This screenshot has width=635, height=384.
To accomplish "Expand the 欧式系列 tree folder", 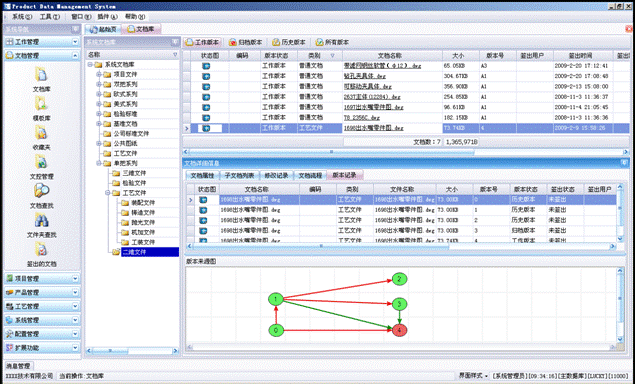I will pyautogui.click(x=98, y=94).
